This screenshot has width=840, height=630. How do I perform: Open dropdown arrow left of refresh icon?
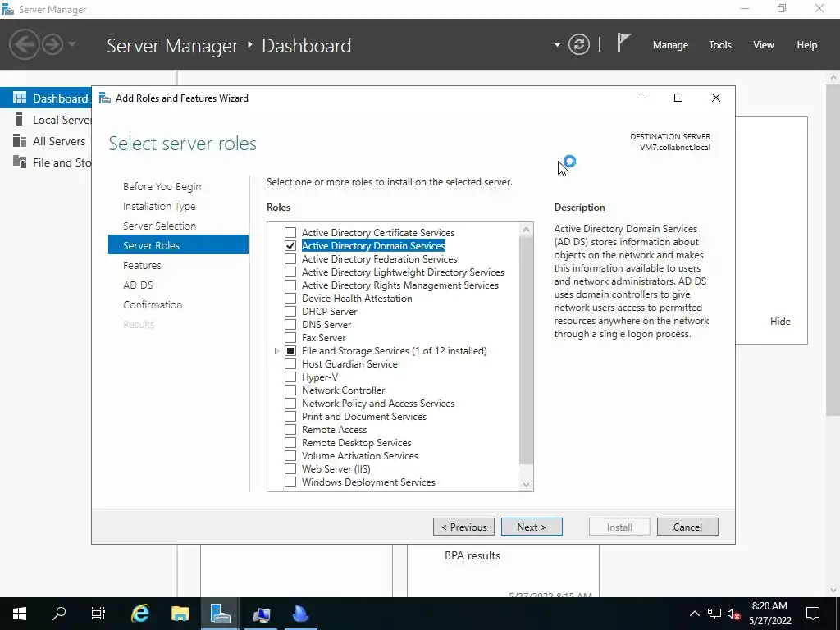(557, 45)
